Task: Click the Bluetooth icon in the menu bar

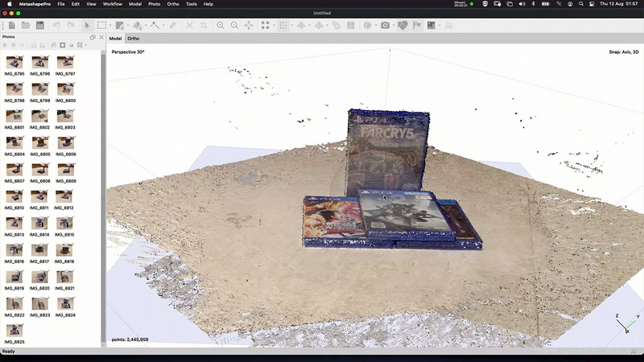Action: tap(534, 4)
